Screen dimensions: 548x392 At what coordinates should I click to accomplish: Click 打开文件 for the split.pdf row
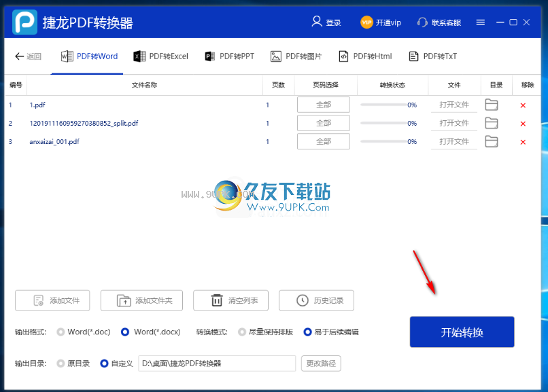tap(454, 123)
